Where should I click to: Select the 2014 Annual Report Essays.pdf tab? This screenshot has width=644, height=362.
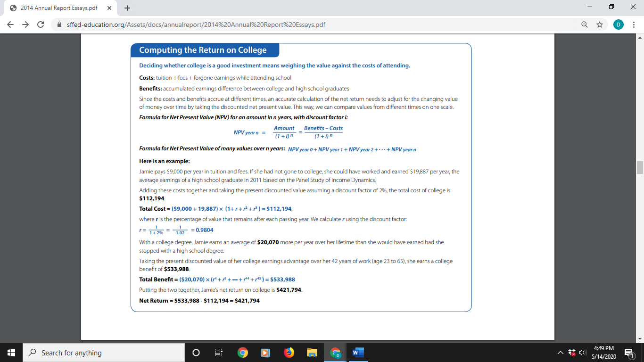(59, 8)
